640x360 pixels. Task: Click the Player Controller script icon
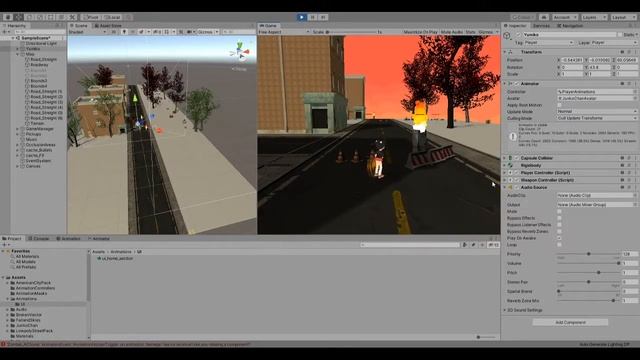tap(510, 173)
